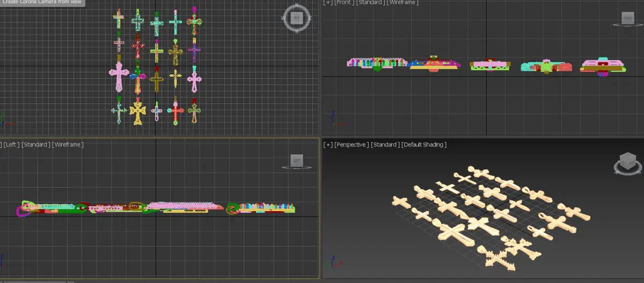644x283 pixels.
Task: Click the 3D ViewCube in the Perspective viewport
Action: (x=627, y=161)
